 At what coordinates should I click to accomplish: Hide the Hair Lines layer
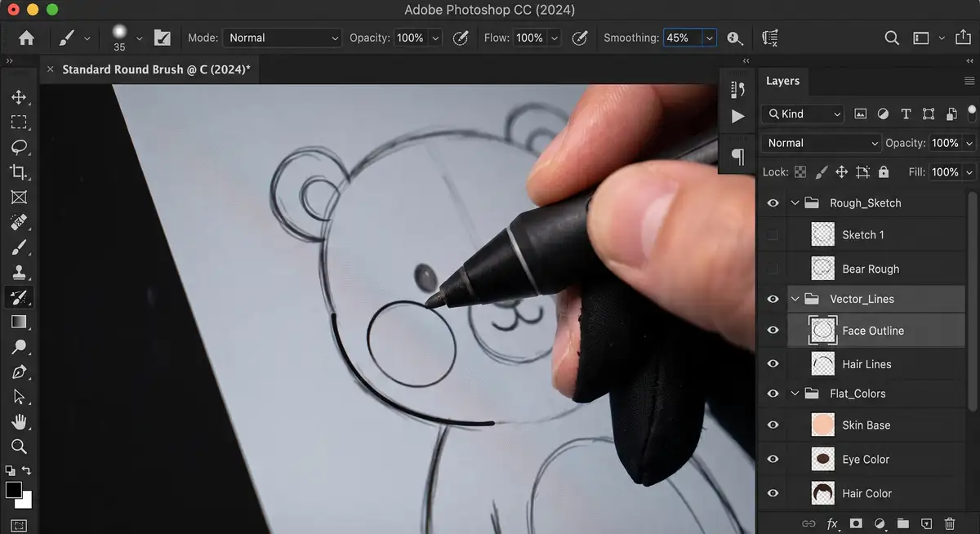pos(773,364)
